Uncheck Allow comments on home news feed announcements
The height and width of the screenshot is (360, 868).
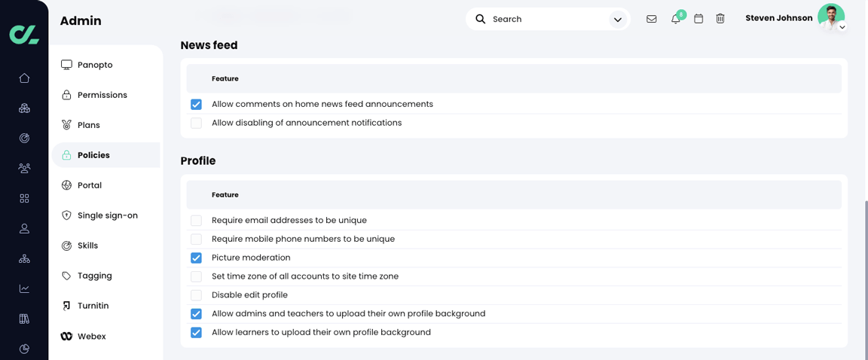tap(196, 104)
